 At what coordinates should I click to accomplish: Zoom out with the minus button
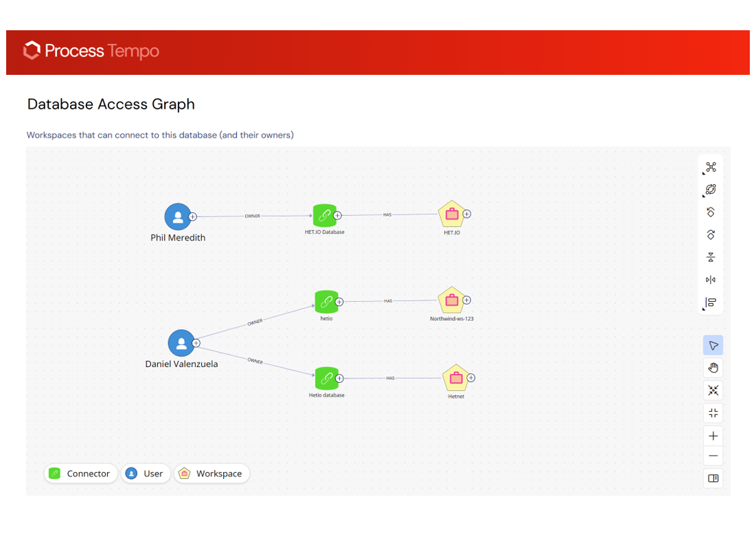tap(713, 456)
